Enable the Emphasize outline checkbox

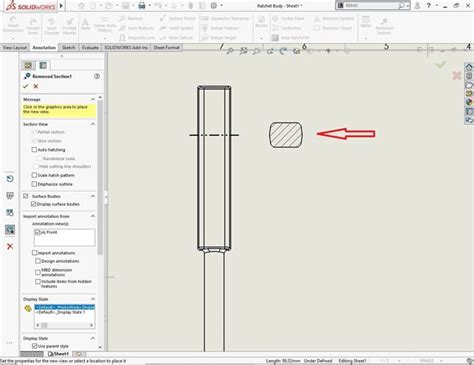click(x=34, y=184)
